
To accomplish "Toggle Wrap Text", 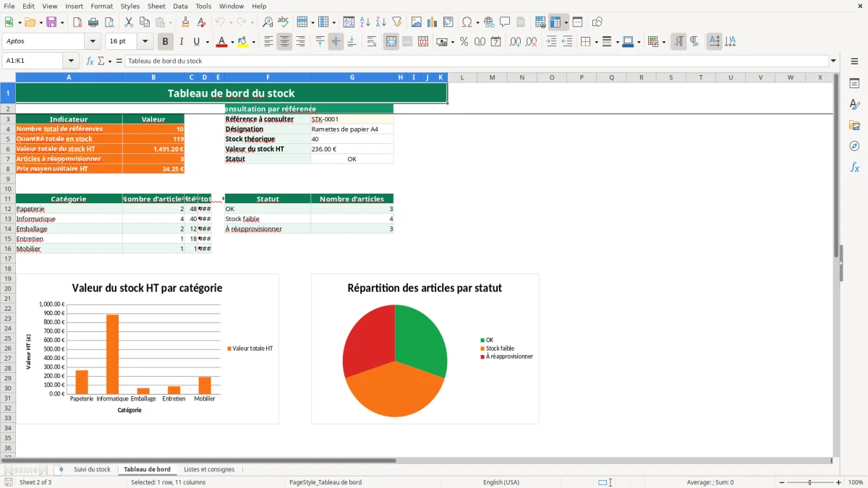I will point(372,42).
